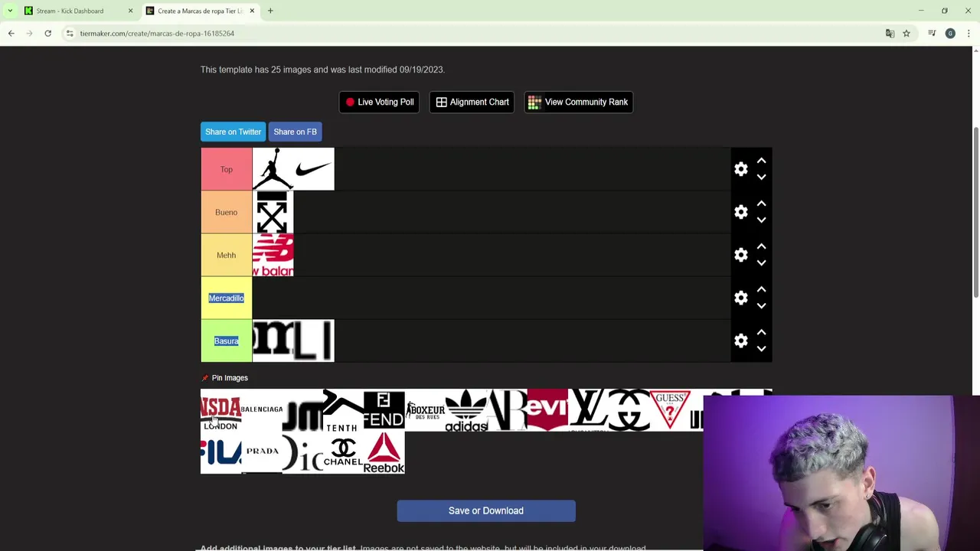
Task: Close the Create a Marcas de ropa tab
Action: click(252, 11)
